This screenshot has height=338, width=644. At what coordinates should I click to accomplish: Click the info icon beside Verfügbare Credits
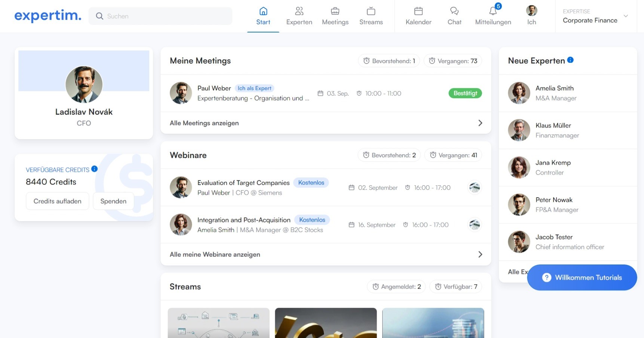95,169
